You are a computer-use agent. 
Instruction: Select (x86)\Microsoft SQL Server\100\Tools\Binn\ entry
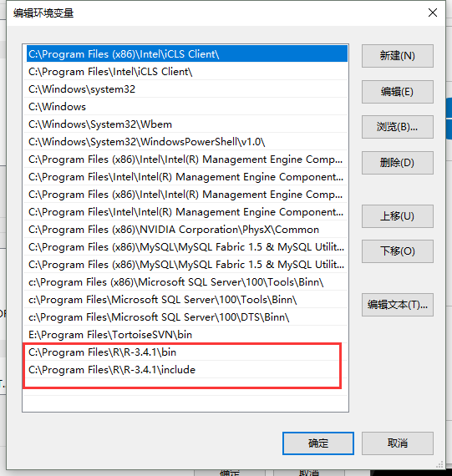[x=185, y=282]
